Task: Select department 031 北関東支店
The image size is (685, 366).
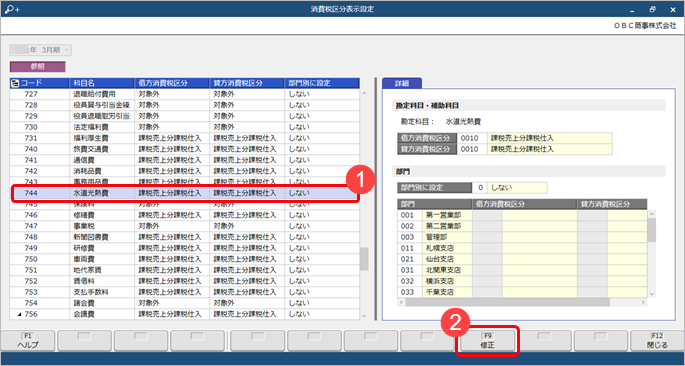Action: [x=522, y=270]
